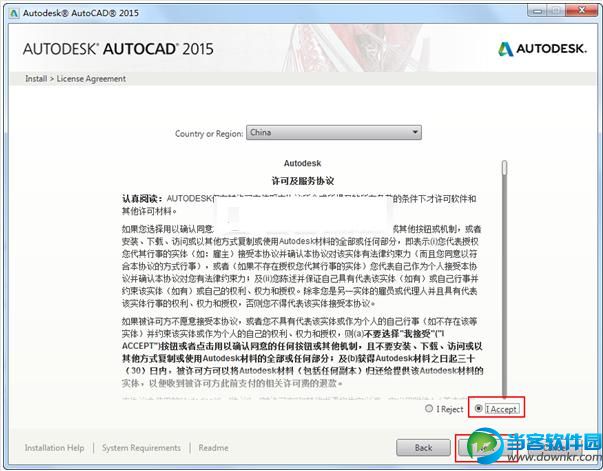Open the System Requirements link
Viewport: 603px width, 471px height.
tap(141, 448)
